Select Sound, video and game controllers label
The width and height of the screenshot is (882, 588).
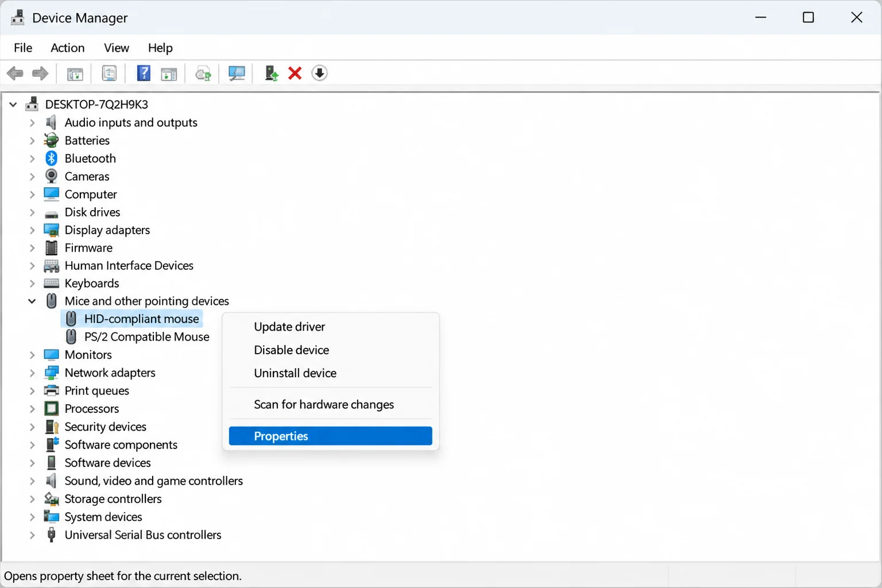point(153,481)
